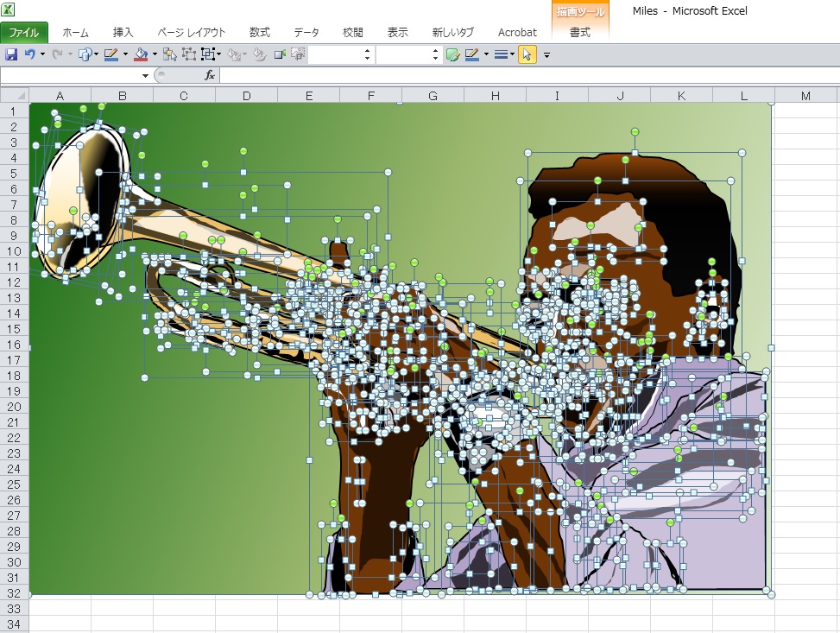Apply the second blue pen line color icon
The width and height of the screenshot is (840, 633).
click(x=472, y=54)
